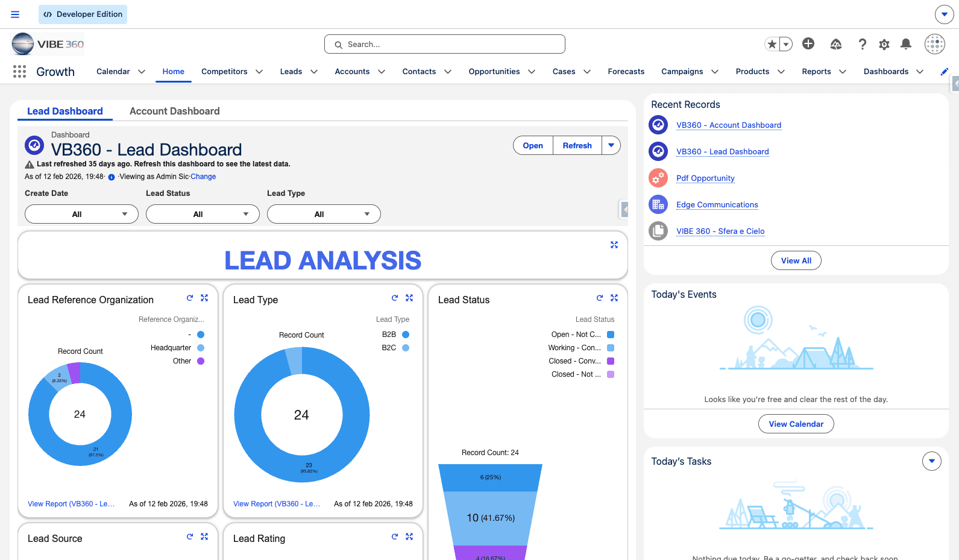Toggle Headquarter legend entry in organization chart
959x560 pixels.
click(x=201, y=348)
